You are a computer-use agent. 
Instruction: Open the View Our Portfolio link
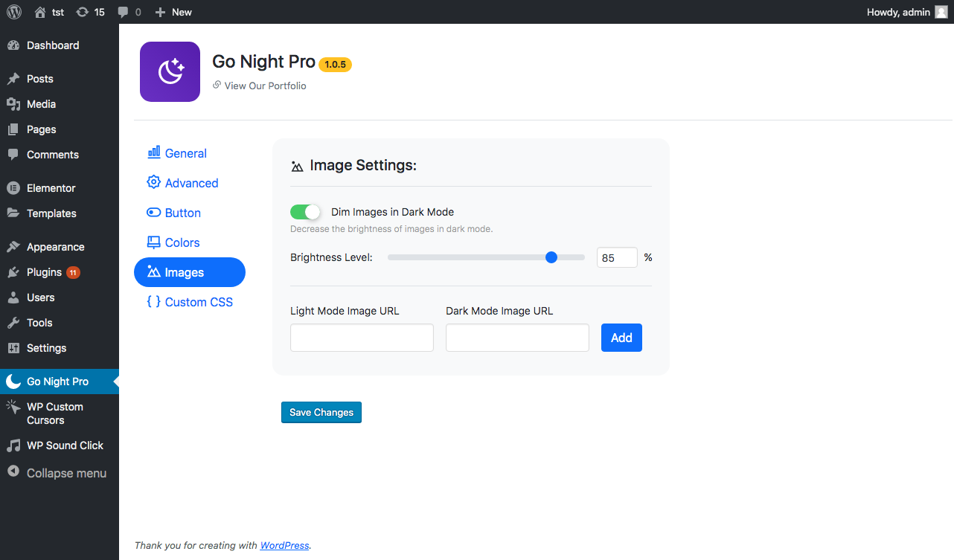(x=265, y=86)
